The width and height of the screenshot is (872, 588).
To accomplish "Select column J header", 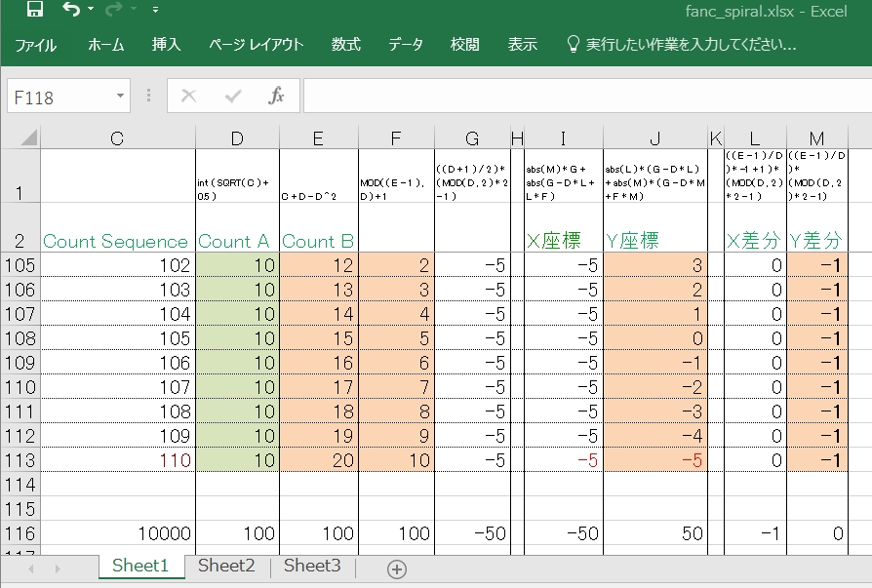I will [x=655, y=137].
